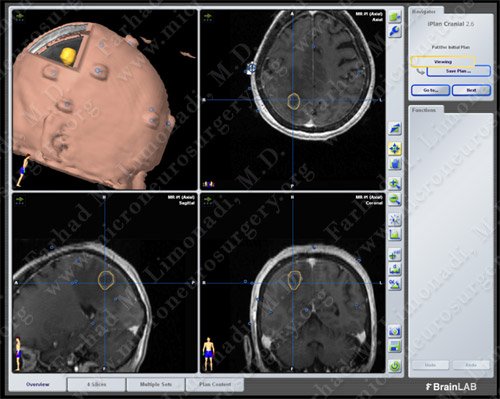The width and height of the screenshot is (500, 399).
Task: Click the orientation figure in 3D pane
Action: 23,171
